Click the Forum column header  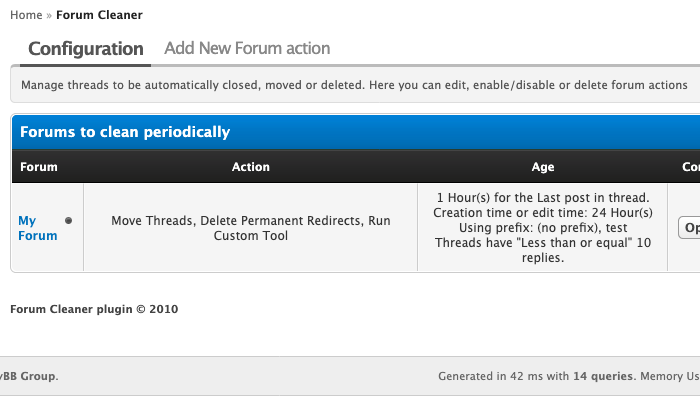(39, 167)
